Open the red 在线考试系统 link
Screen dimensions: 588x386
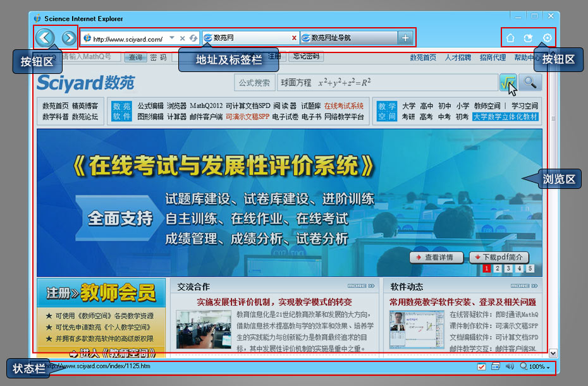click(x=344, y=106)
